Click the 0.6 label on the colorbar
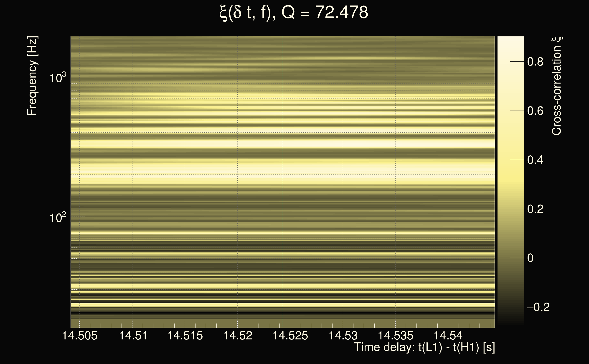The height and width of the screenshot is (364, 589). click(535, 111)
